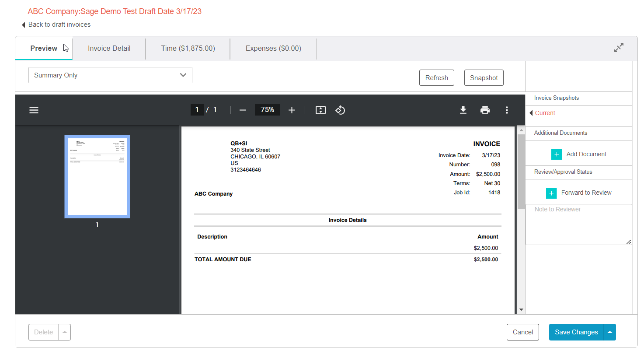Click the Add Document link text
Screen dimensions: 644x351
586,154
